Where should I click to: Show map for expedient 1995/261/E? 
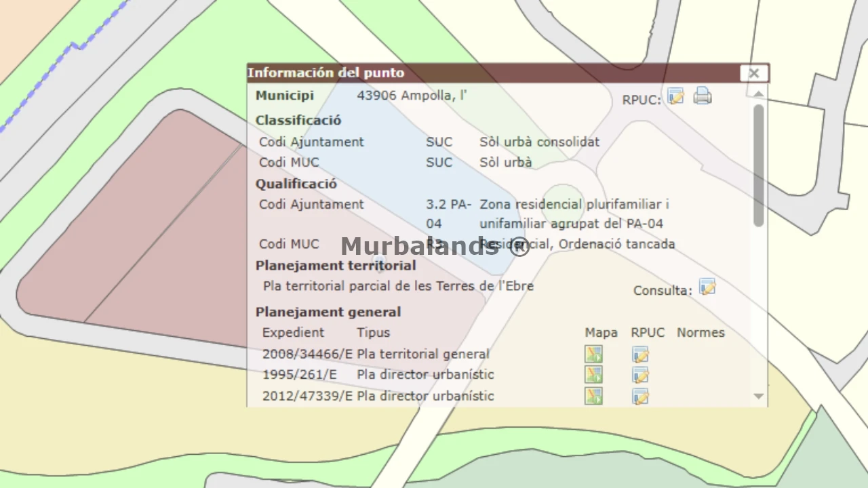coord(593,375)
